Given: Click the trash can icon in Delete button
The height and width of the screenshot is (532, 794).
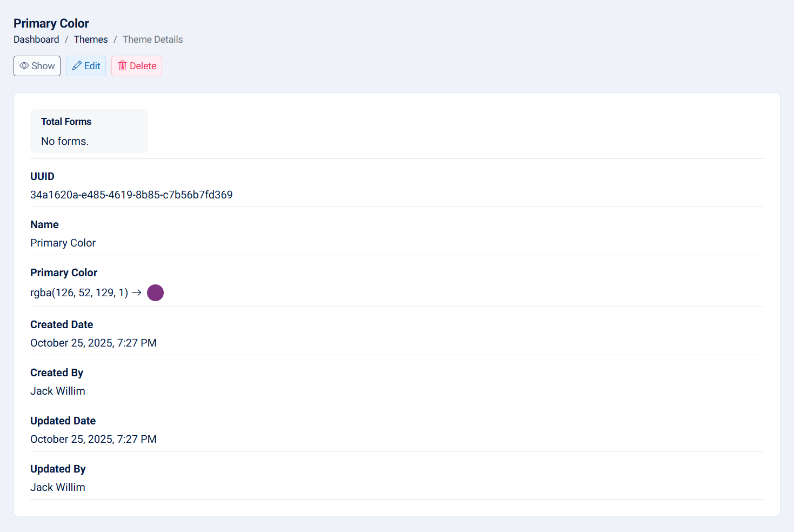Looking at the screenshot, I should click(122, 66).
